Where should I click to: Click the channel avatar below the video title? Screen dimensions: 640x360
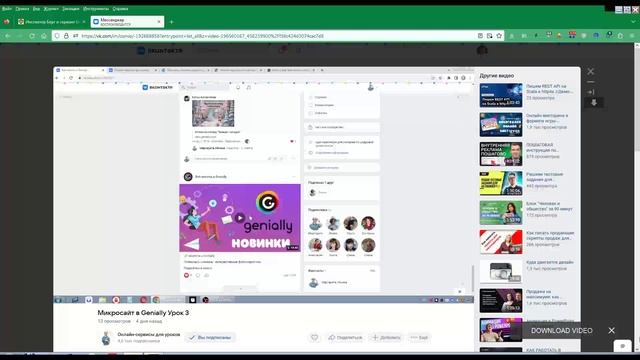pyautogui.click(x=106, y=338)
